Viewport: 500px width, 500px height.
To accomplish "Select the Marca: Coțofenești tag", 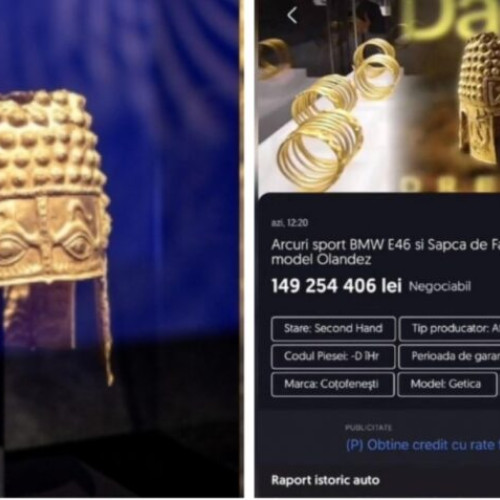I will click(333, 384).
